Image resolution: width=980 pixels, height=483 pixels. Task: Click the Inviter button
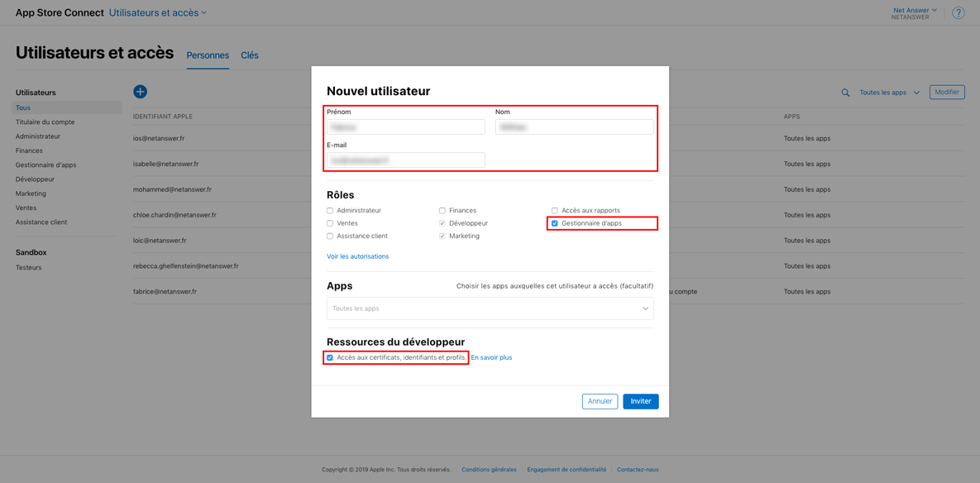click(641, 401)
